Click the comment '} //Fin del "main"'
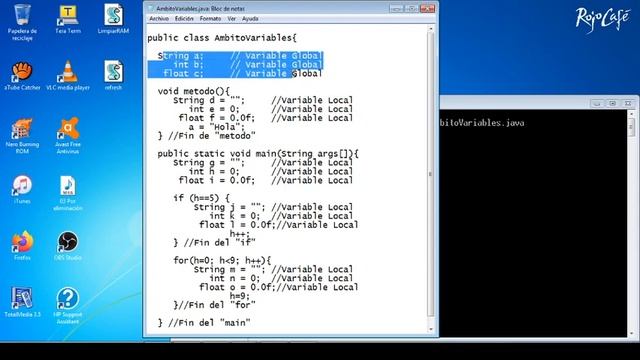 coord(204,323)
